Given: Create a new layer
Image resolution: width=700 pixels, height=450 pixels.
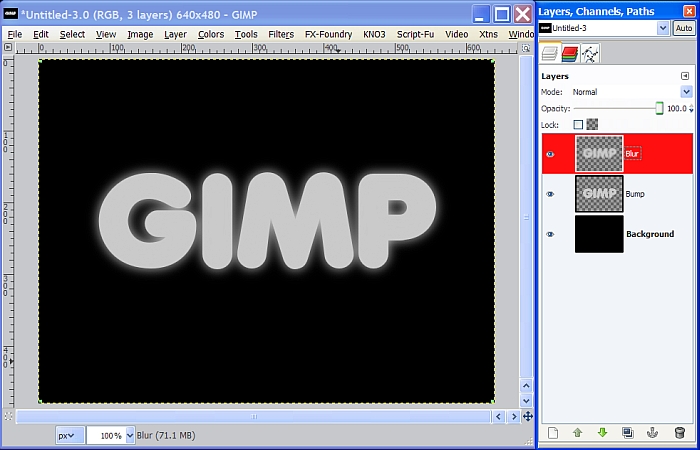Looking at the screenshot, I should pos(553,432).
